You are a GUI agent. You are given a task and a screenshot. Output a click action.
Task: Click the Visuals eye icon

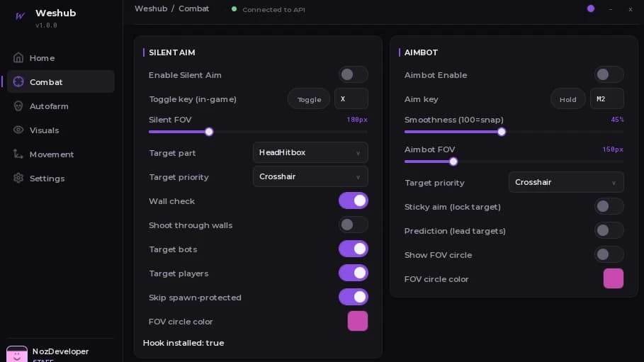tap(18, 130)
